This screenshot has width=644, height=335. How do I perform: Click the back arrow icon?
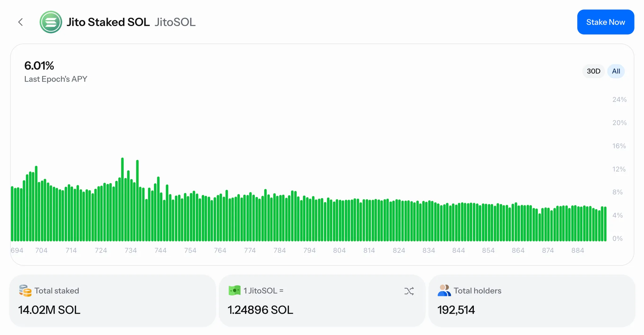pos(21,22)
